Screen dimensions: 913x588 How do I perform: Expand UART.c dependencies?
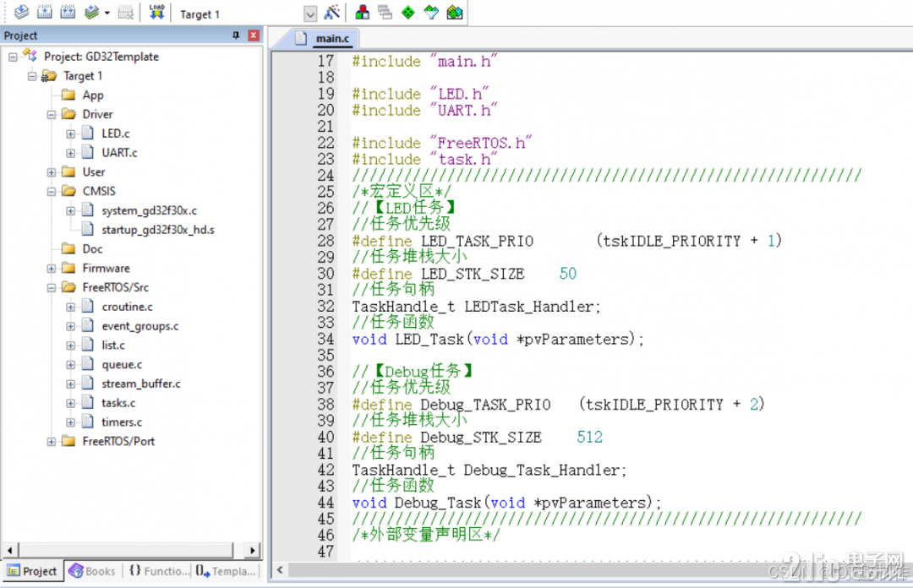70,153
